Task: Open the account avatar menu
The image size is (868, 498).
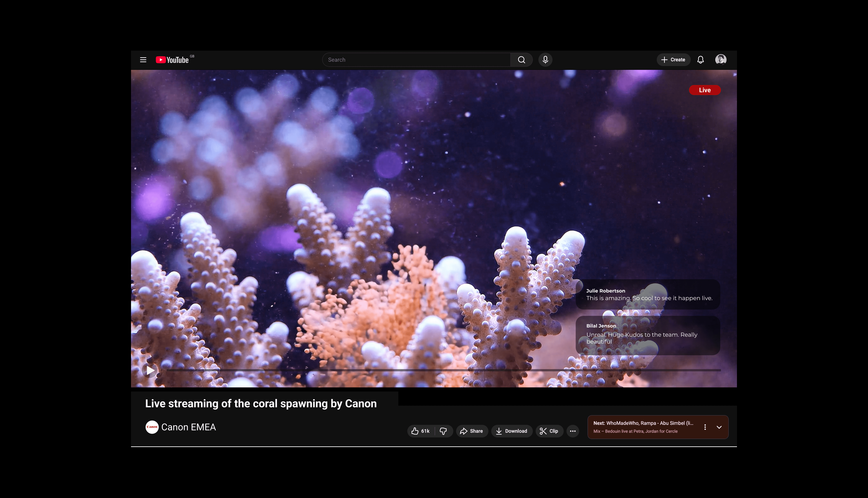Action: tap(720, 60)
